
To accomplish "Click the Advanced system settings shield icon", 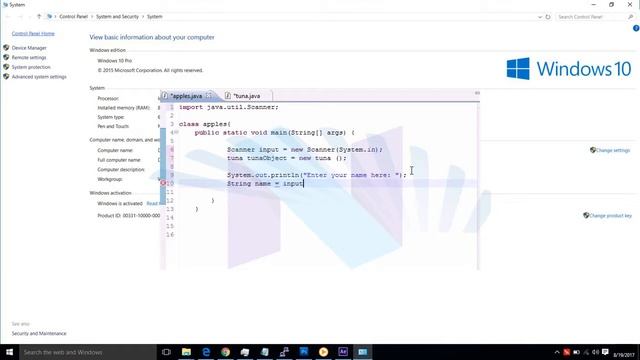I will tap(6, 77).
